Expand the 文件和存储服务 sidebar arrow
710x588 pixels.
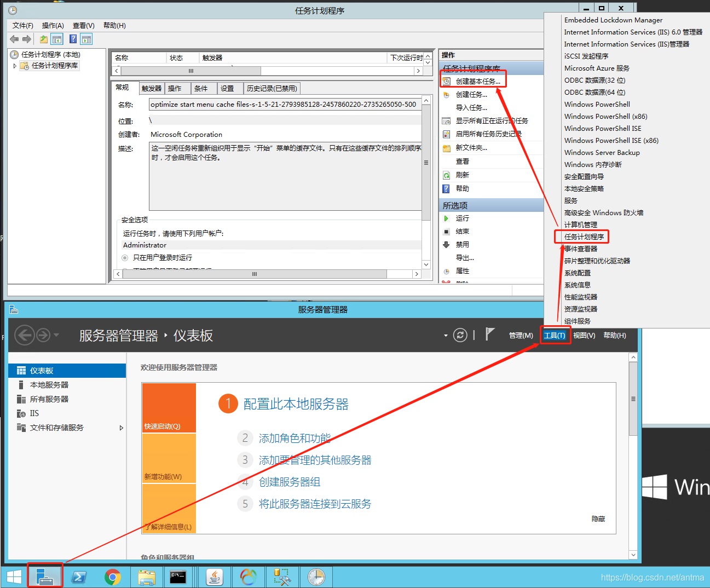tap(121, 428)
